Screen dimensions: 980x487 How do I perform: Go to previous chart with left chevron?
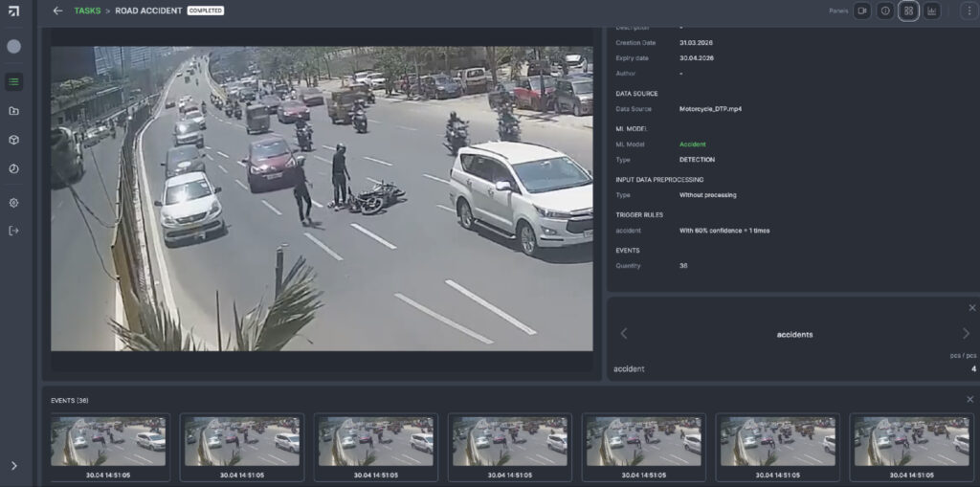click(623, 334)
